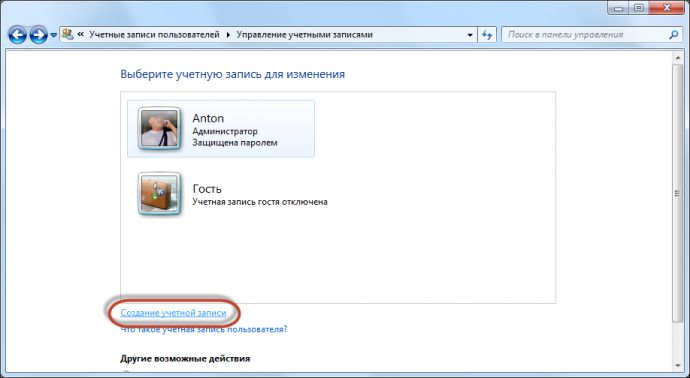The width and height of the screenshot is (690, 378).
Task: Click "Защищена паролем" text
Action: pos(235,143)
